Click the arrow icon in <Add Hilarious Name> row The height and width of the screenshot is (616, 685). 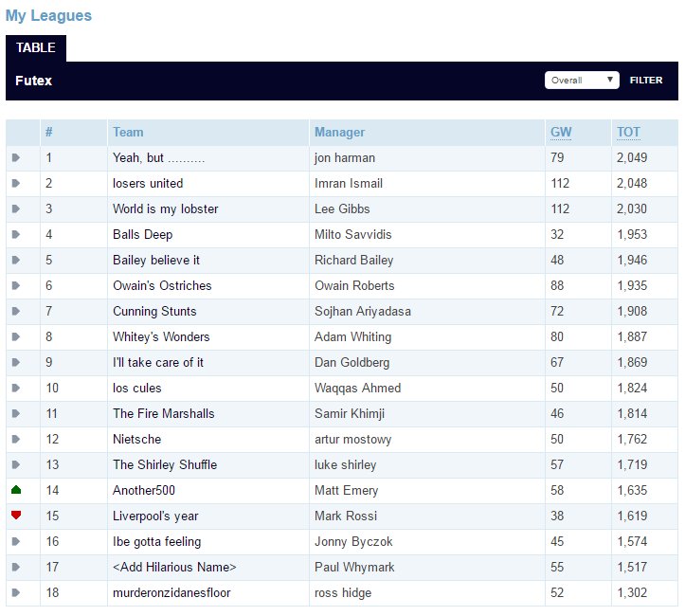pyautogui.click(x=16, y=567)
